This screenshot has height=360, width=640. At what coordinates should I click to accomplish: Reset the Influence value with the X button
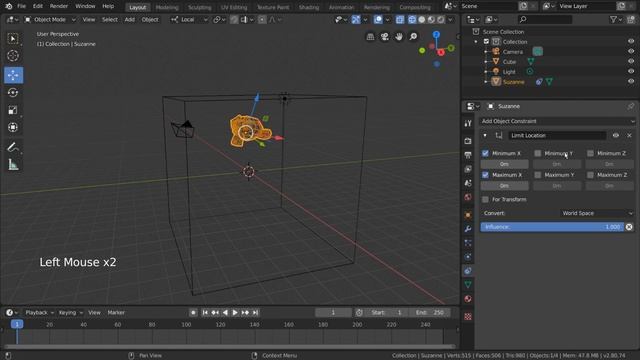tap(629, 227)
